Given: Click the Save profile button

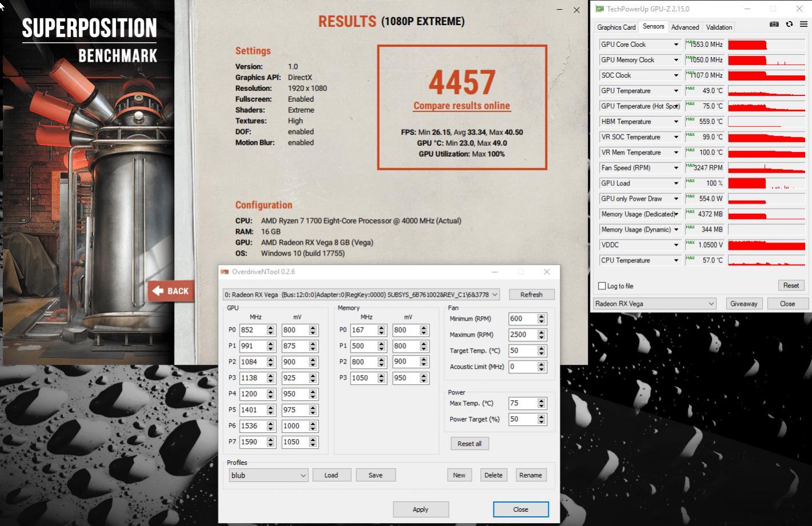Looking at the screenshot, I should coord(375,475).
